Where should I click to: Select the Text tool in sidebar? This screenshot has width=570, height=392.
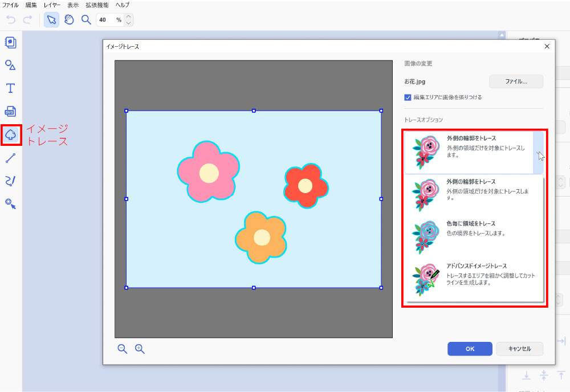10,88
